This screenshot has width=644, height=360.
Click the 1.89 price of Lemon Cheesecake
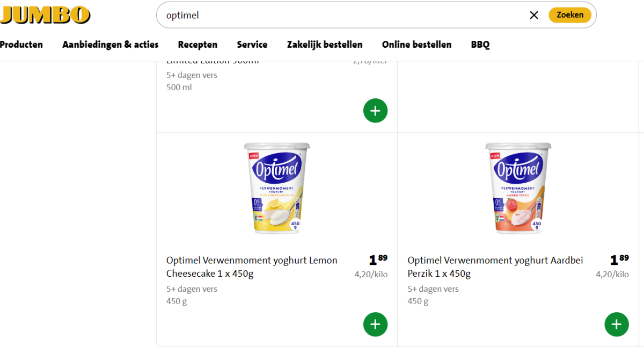click(378, 260)
